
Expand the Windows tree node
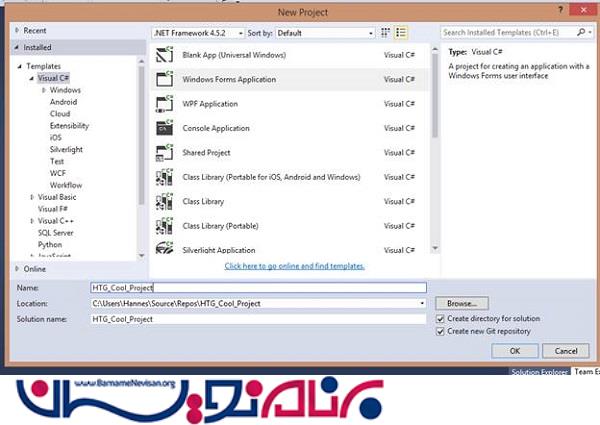pyautogui.click(x=44, y=90)
